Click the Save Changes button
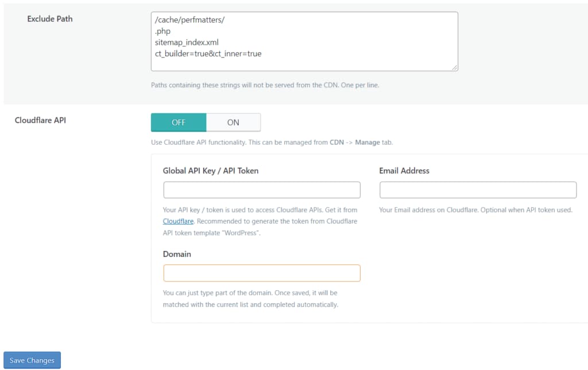The image size is (588, 370). click(32, 360)
